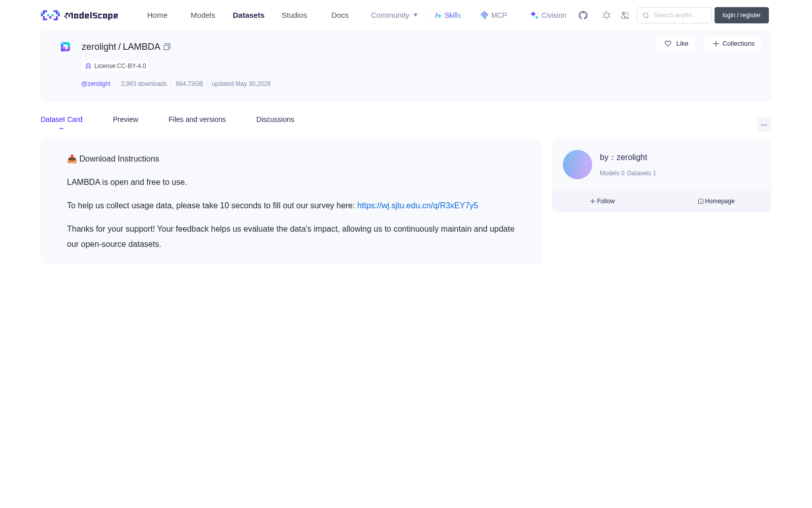
Task: Visit the zerolight Homepage
Action: (x=716, y=201)
